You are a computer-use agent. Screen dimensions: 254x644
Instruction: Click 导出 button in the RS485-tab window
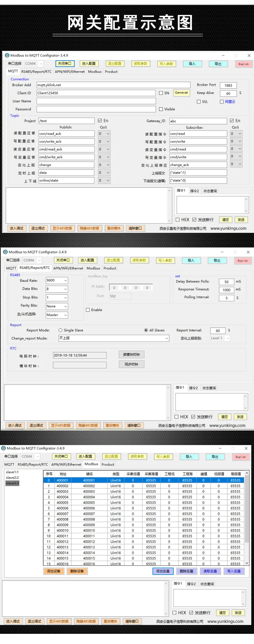pyautogui.click(x=217, y=260)
